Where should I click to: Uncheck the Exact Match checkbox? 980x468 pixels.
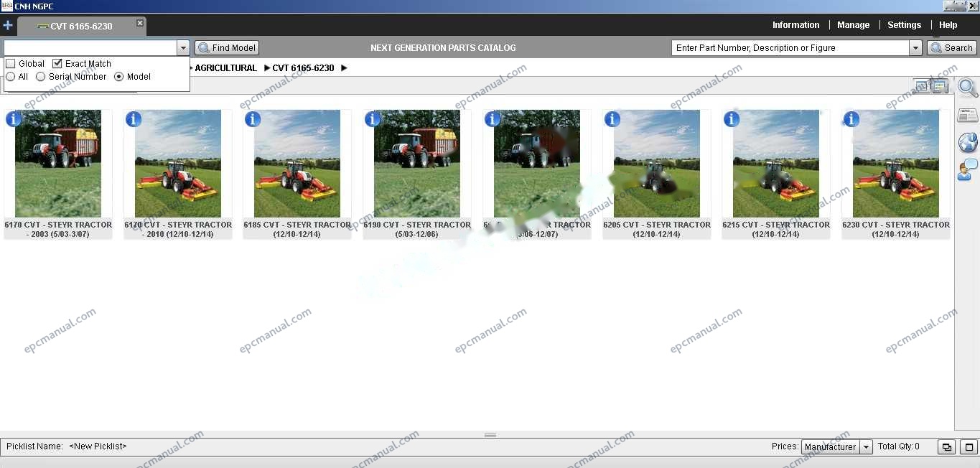coord(57,64)
